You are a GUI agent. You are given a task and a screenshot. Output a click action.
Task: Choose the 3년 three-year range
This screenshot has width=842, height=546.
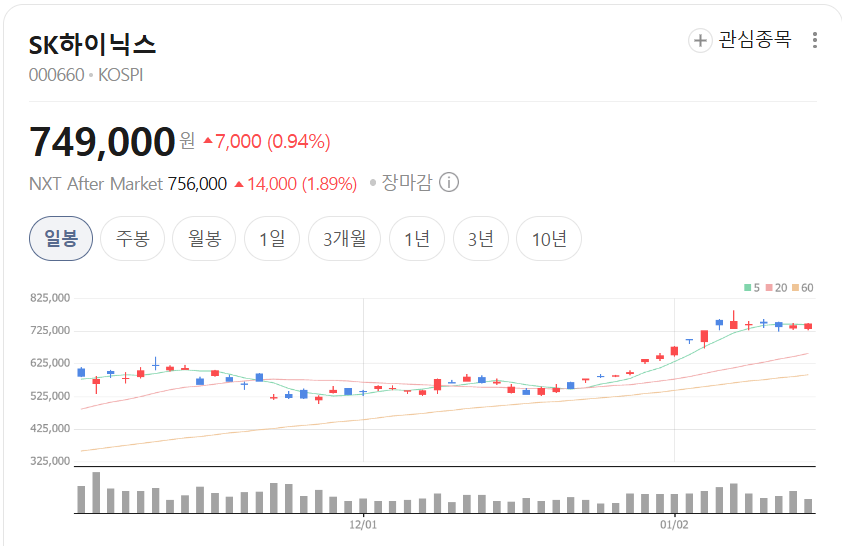point(481,238)
